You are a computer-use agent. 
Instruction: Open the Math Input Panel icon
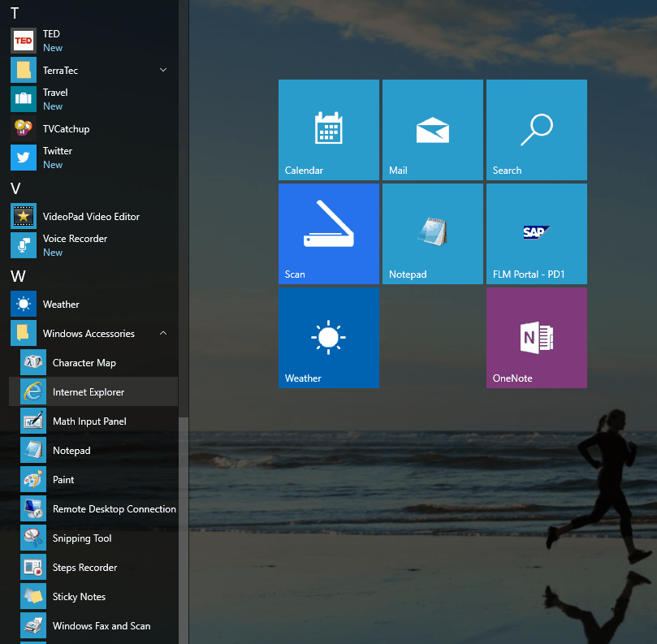pyautogui.click(x=33, y=421)
